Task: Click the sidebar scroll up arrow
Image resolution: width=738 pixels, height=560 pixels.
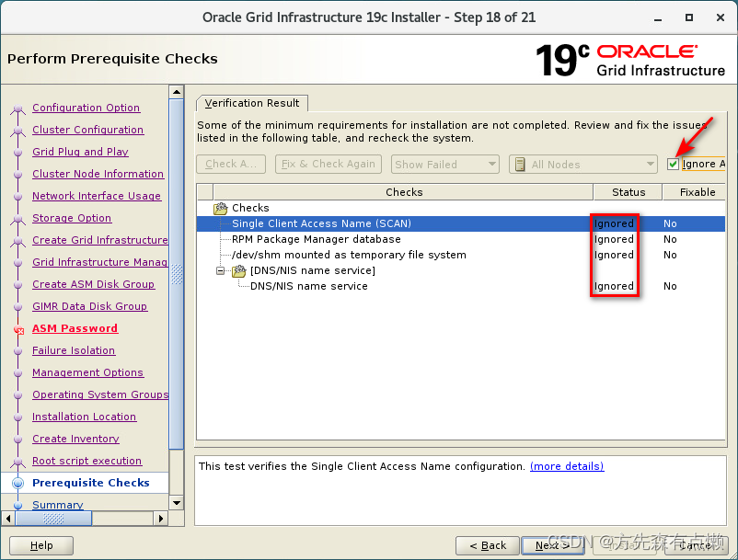Action: coord(177,92)
